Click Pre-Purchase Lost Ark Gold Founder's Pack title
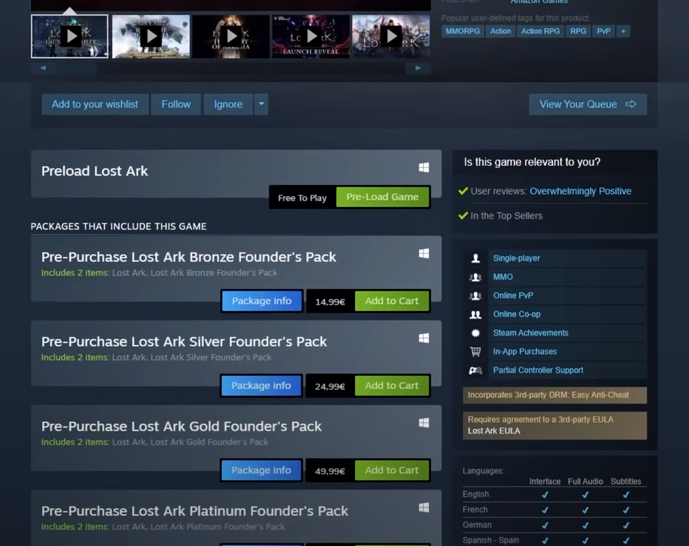This screenshot has width=689, height=546. (x=181, y=426)
